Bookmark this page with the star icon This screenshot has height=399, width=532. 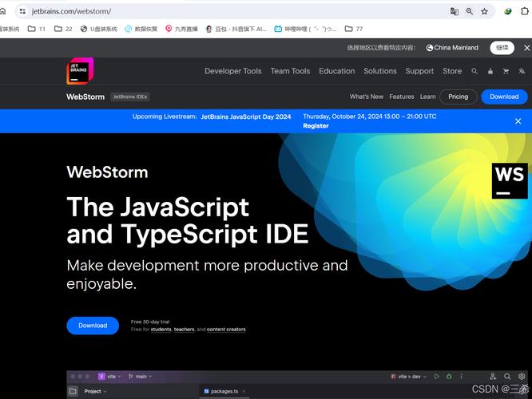click(485, 11)
